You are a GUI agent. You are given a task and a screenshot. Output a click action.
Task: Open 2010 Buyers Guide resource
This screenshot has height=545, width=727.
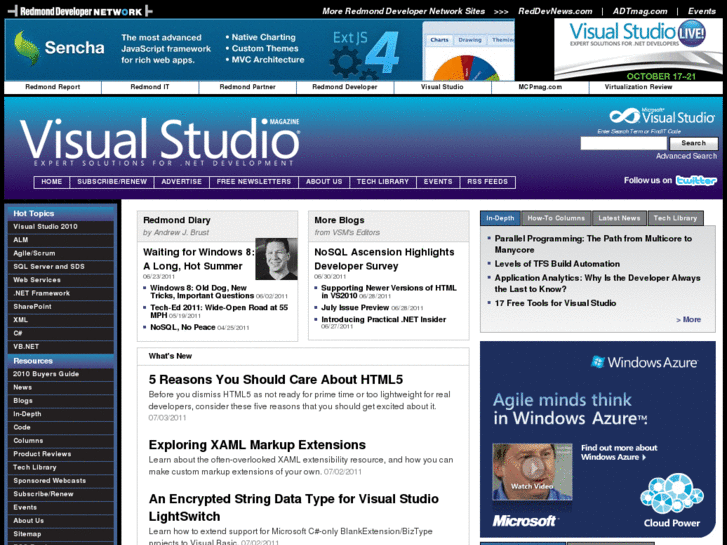point(61,374)
